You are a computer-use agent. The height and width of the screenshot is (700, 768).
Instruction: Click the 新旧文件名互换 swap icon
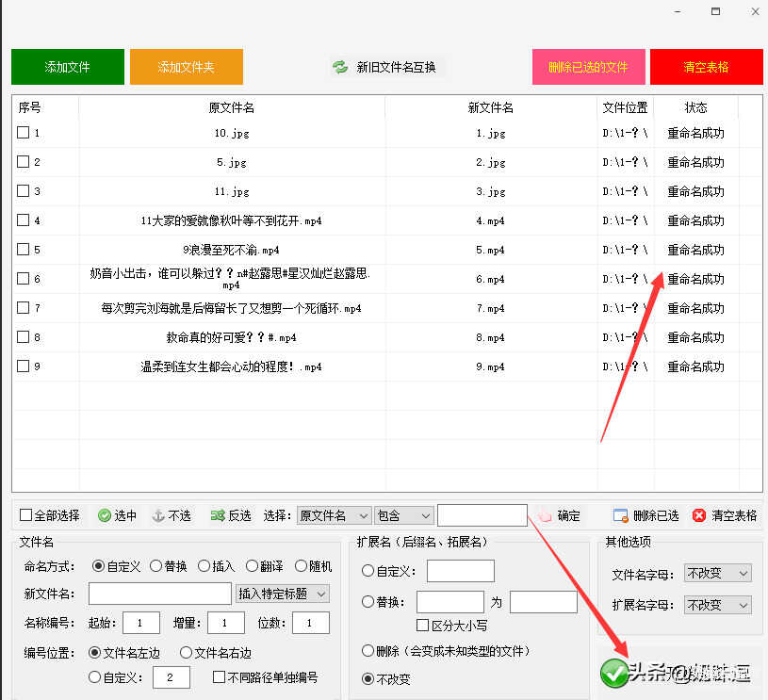tap(340, 67)
